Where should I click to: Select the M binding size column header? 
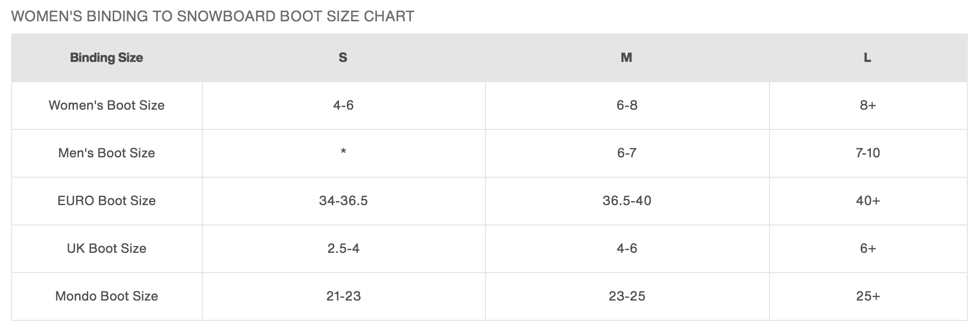[x=626, y=57]
